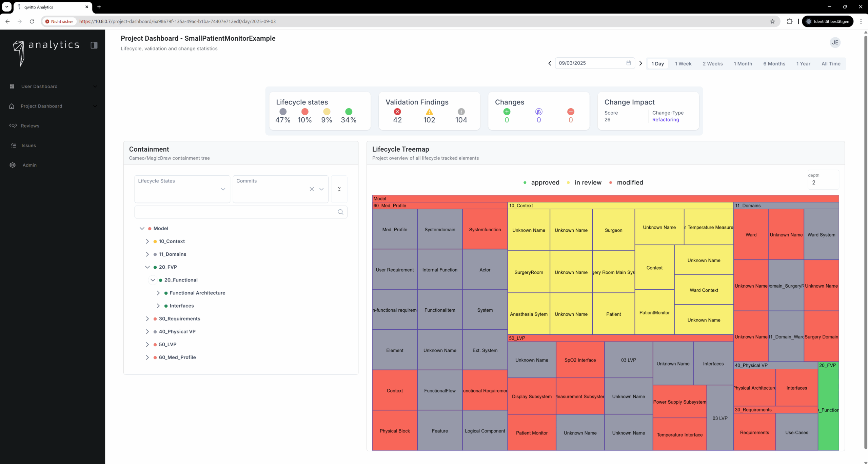Click the SpO2 Interface treemap tile

[x=580, y=360]
